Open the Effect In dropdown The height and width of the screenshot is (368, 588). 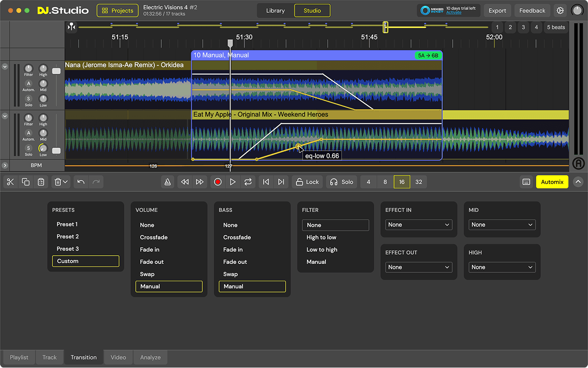[419, 225]
